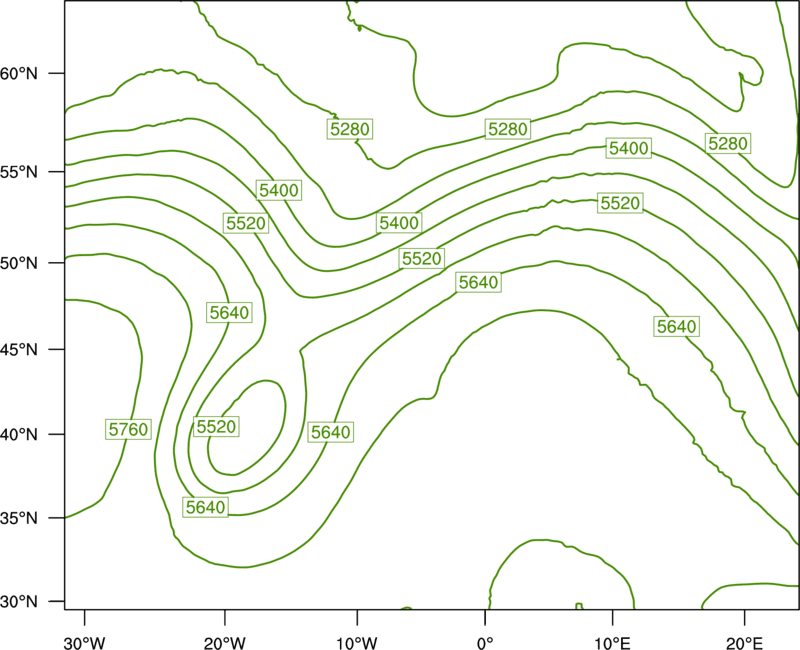Click the 5520 label on the closed cutoff-low contour

point(216,427)
